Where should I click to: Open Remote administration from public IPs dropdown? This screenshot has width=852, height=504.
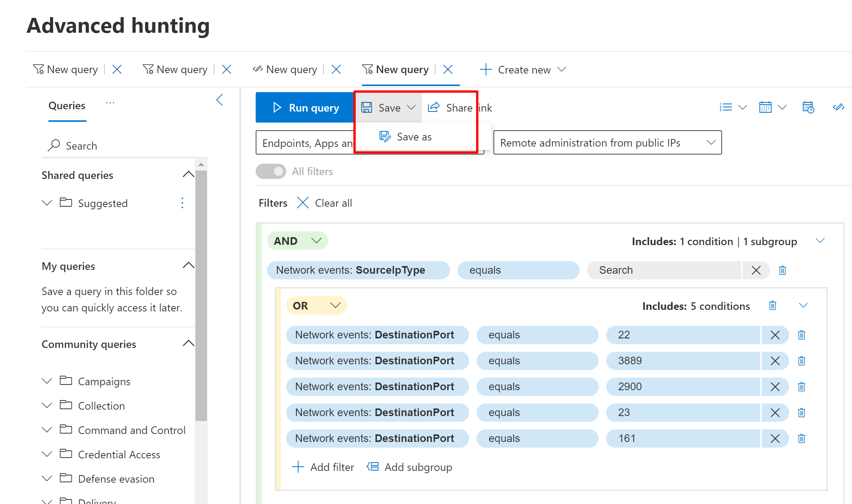pos(607,143)
